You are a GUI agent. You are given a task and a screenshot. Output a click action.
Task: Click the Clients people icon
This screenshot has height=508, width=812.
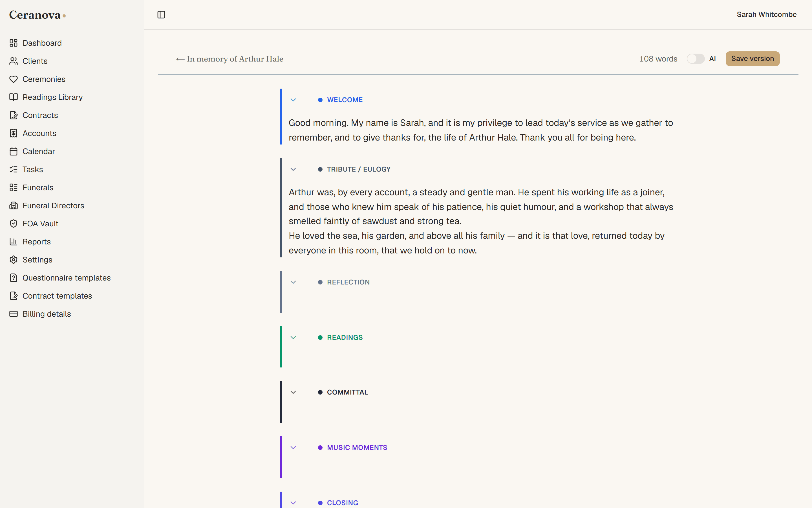14,61
